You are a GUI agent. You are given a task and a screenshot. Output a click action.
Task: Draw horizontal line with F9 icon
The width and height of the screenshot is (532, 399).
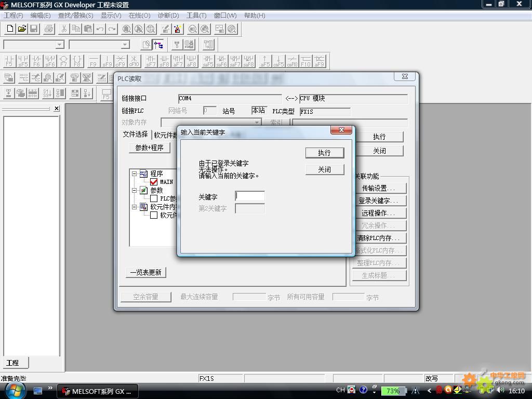tap(94, 61)
